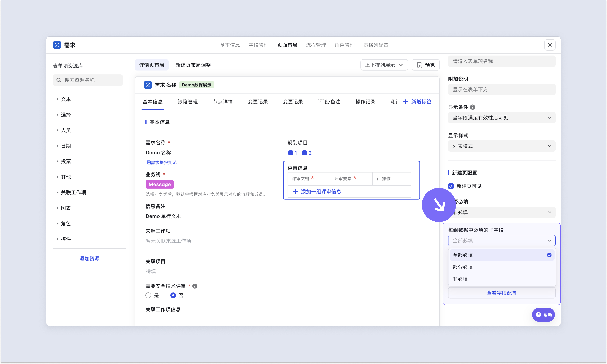Open the 节点详情 detail tab
607x364 pixels.
tap(223, 102)
